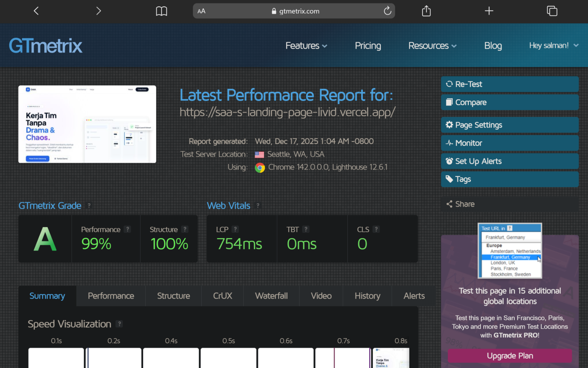Open the Page Settings panel
This screenshot has width=588, height=368.
[x=510, y=125]
